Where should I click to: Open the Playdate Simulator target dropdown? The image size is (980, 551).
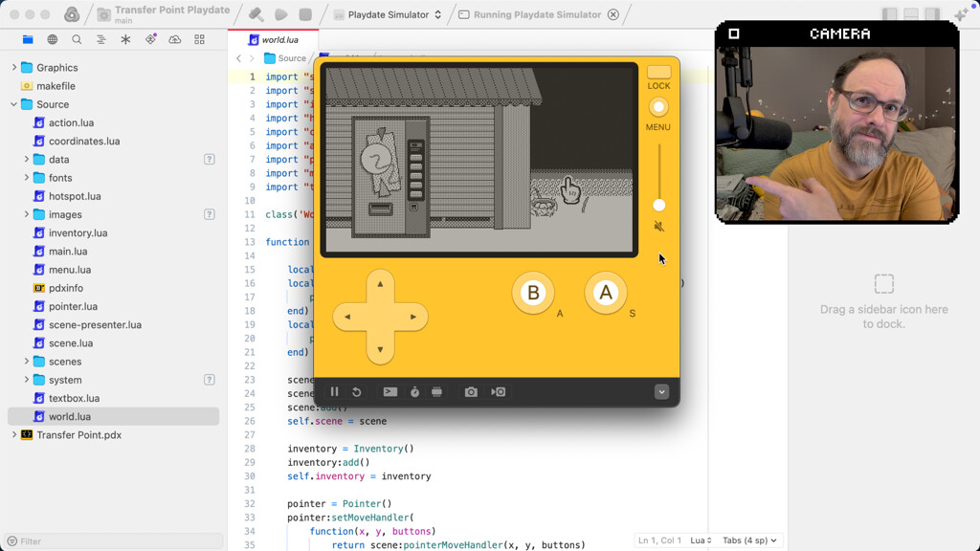(388, 14)
